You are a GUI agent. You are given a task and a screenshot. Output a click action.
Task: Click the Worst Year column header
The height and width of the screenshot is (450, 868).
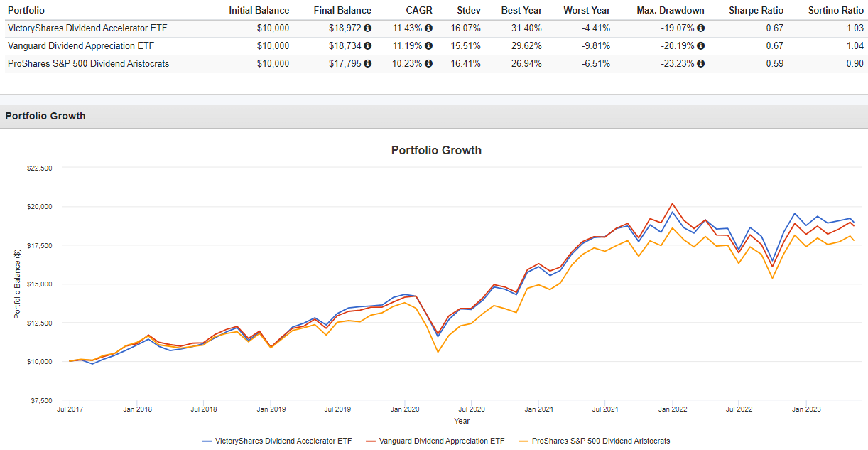pyautogui.click(x=587, y=10)
